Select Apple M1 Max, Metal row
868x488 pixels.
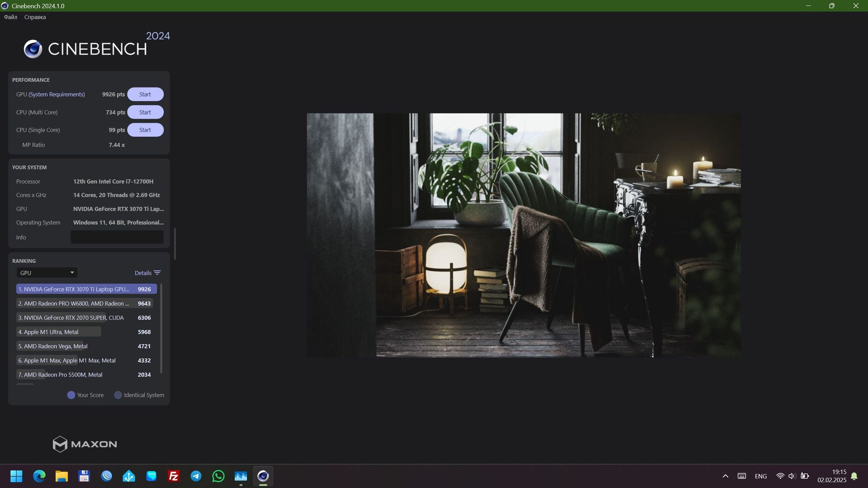click(86, 360)
